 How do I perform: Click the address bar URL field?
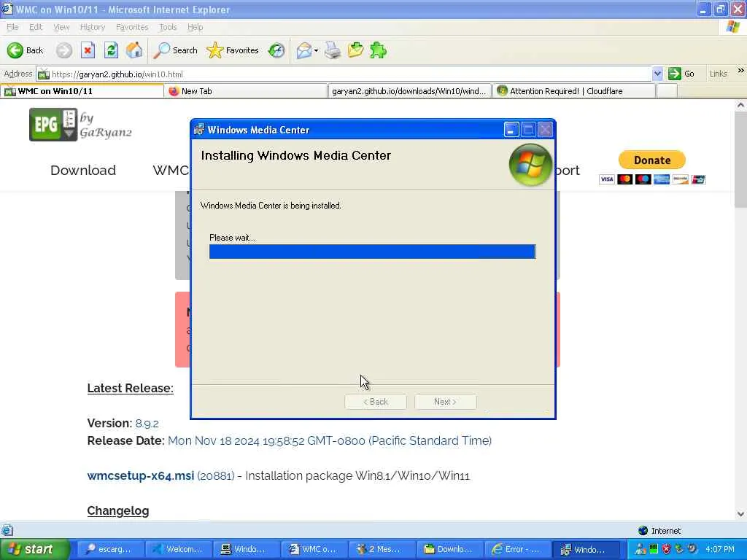343,74
